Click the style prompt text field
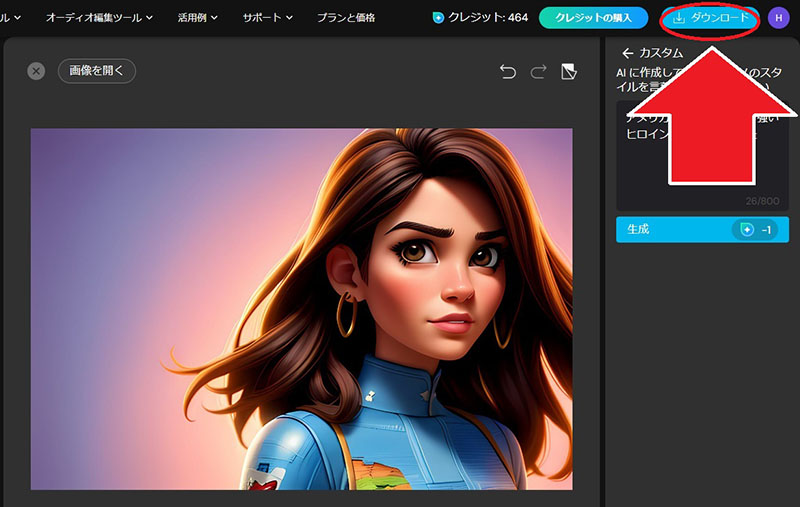The image size is (800, 507). [702, 156]
